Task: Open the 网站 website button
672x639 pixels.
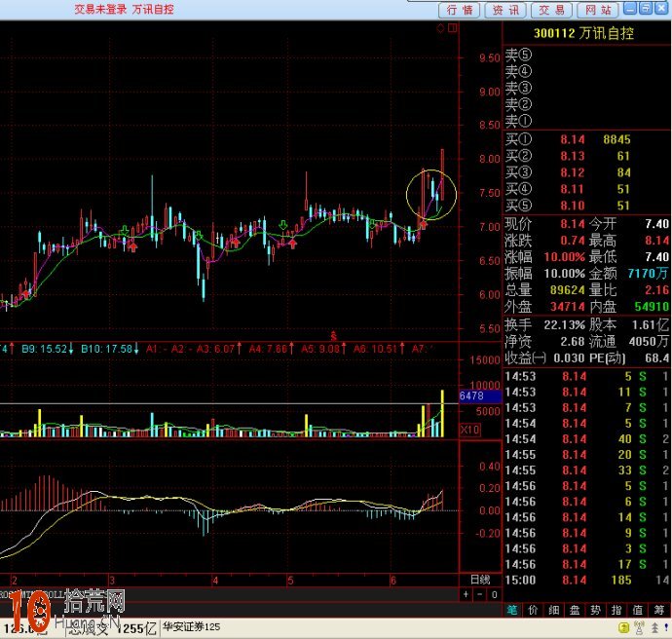Action: click(598, 10)
